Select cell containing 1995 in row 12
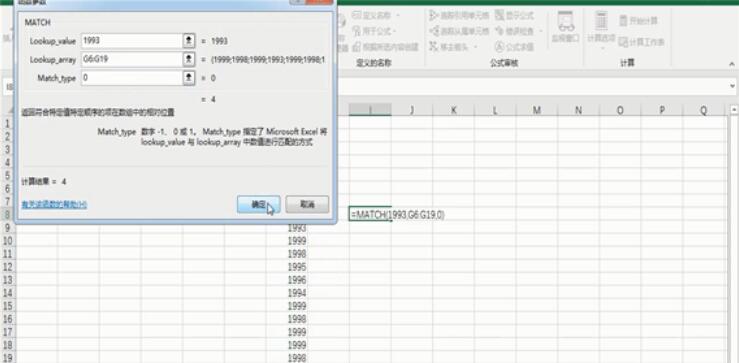 pyautogui.click(x=287, y=267)
